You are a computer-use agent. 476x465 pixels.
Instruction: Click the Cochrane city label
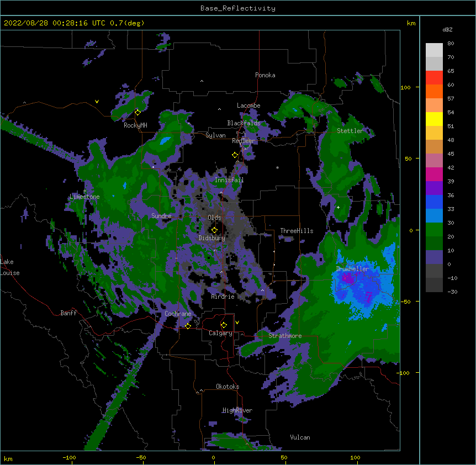click(x=178, y=314)
